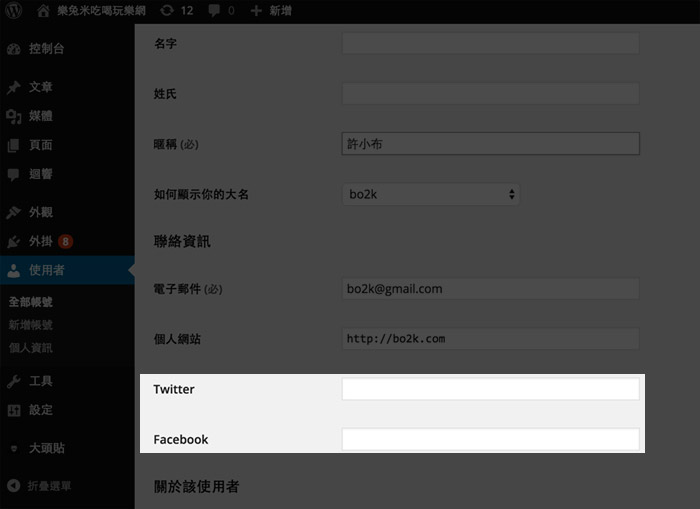Image resolution: width=700 pixels, height=509 pixels.
Task: Open the 新增 menu in the admin bar
Action: (280, 10)
